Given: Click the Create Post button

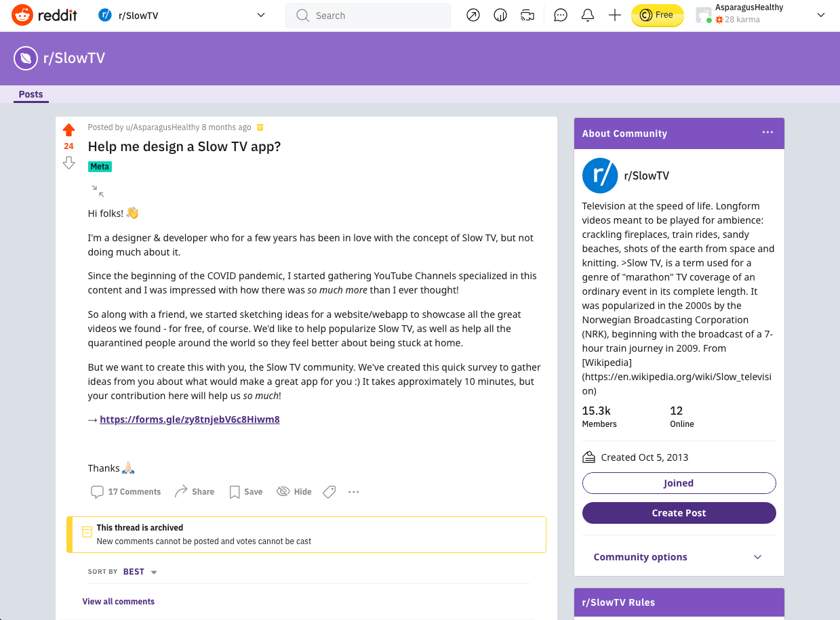Looking at the screenshot, I should point(679,513).
